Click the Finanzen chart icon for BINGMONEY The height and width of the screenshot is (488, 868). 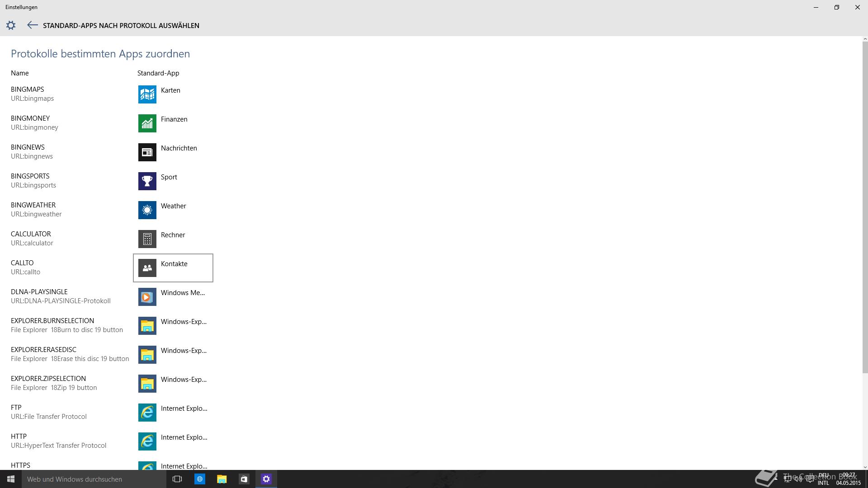(x=147, y=123)
